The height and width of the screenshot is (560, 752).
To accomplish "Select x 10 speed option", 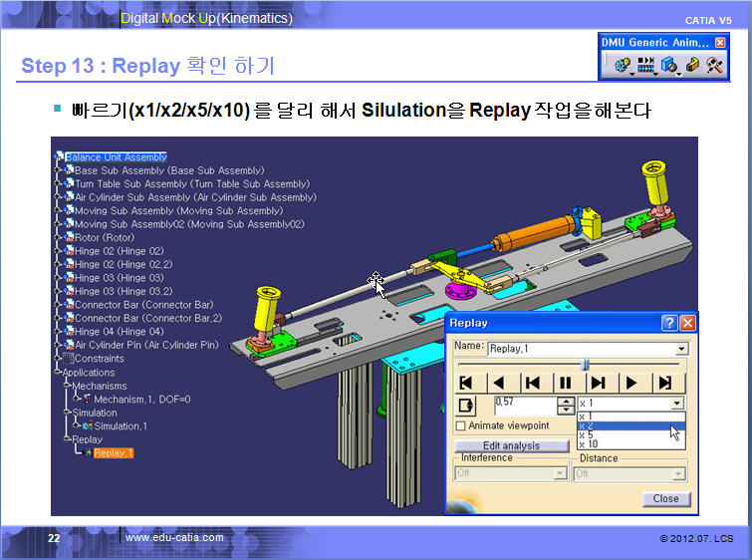I will tap(631, 444).
